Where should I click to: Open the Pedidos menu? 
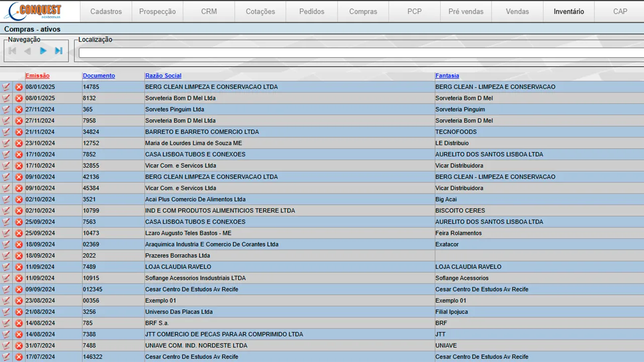[311, 12]
